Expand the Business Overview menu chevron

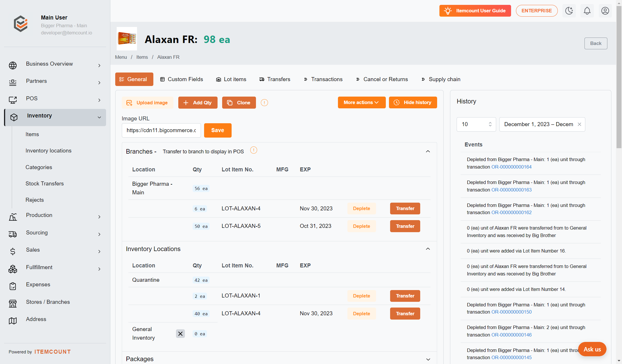tap(99, 66)
